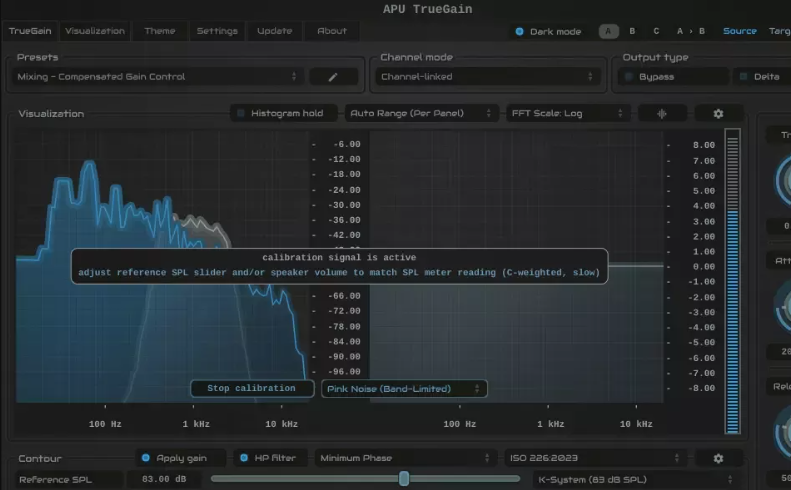Select the A preset slot

[x=608, y=31]
